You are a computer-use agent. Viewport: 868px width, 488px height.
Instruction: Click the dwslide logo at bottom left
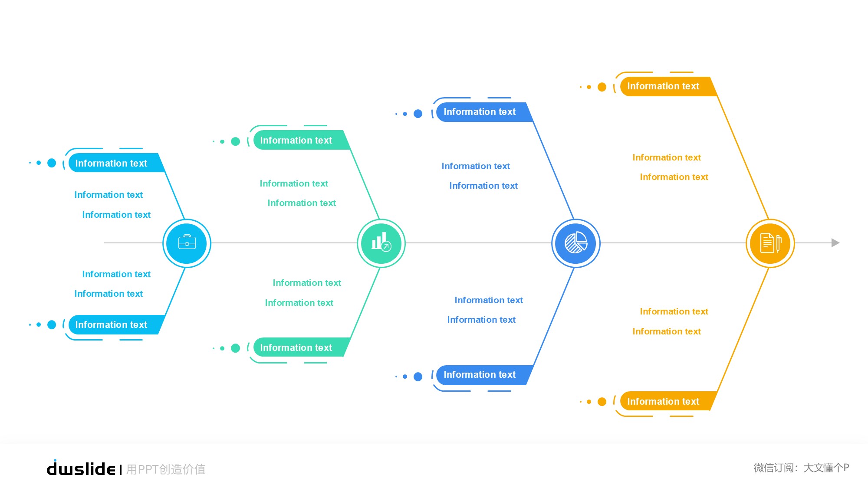(x=81, y=468)
